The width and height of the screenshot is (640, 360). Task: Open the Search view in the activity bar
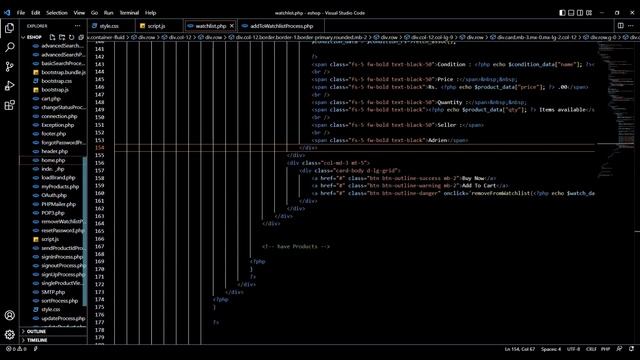(x=9, y=47)
